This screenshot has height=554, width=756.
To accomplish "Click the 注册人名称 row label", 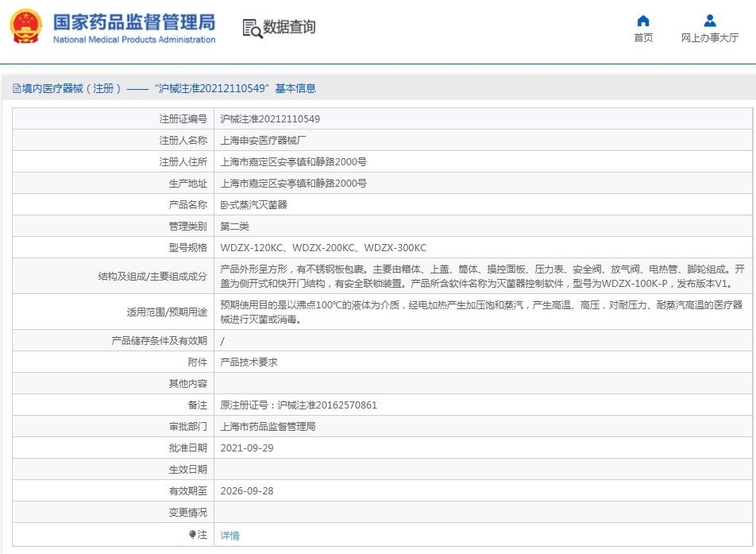I will (183, 141).
